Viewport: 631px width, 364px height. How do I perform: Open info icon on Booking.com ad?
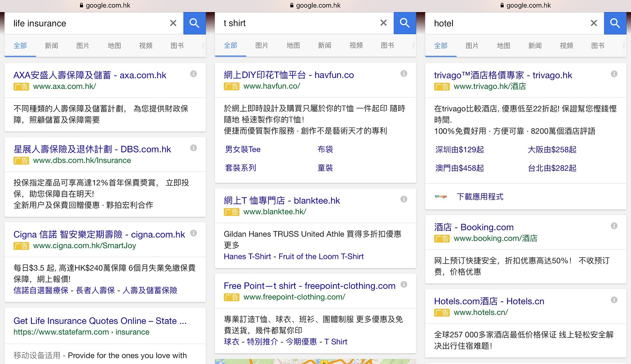[x=614, y=226]
